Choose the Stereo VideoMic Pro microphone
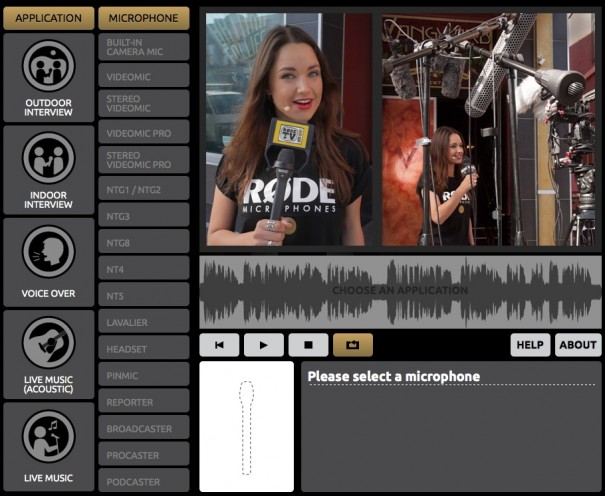 (144, 159)
